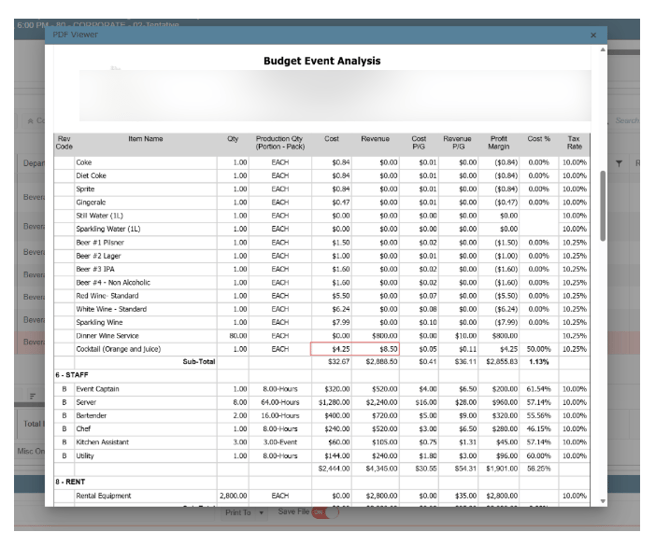Open the Print To dropdown
The image size is (670, 546).
coord(244,512)
